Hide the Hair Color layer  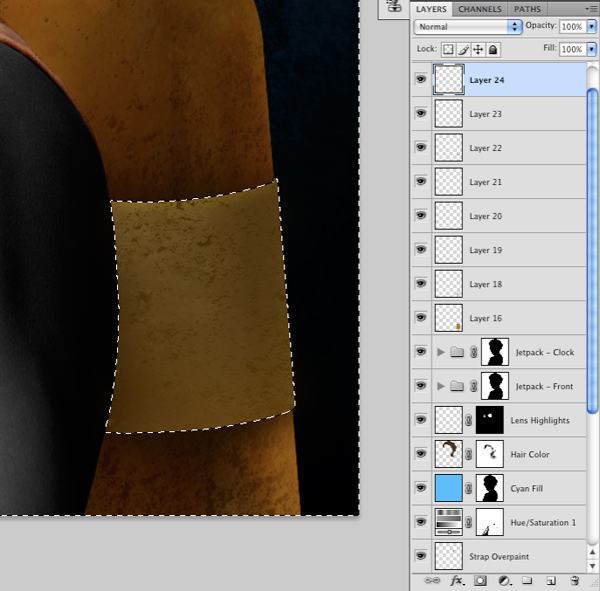coord(421,454)
